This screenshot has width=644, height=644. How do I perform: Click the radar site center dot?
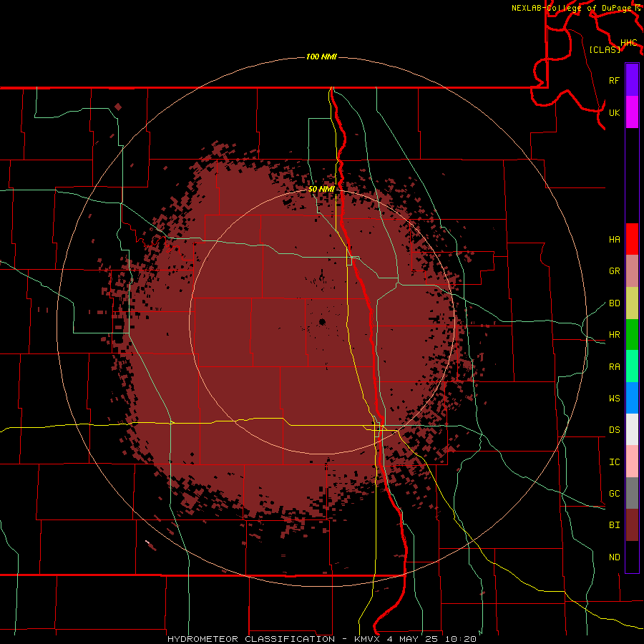click(322, 321)
